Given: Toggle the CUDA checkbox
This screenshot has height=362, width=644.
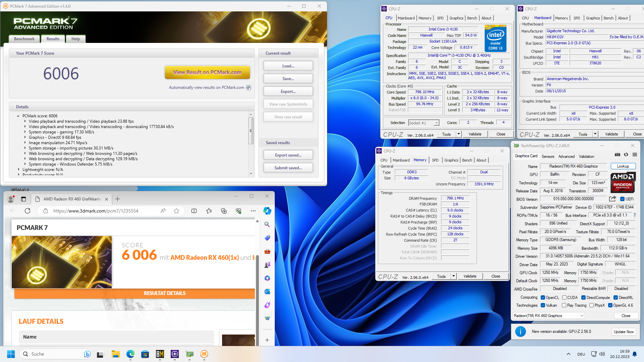Looking at the screenshot, I should coord(564,297).
